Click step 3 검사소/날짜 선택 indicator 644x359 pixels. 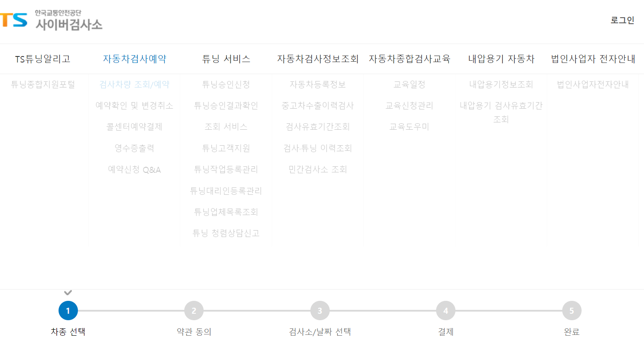(320, 310)
